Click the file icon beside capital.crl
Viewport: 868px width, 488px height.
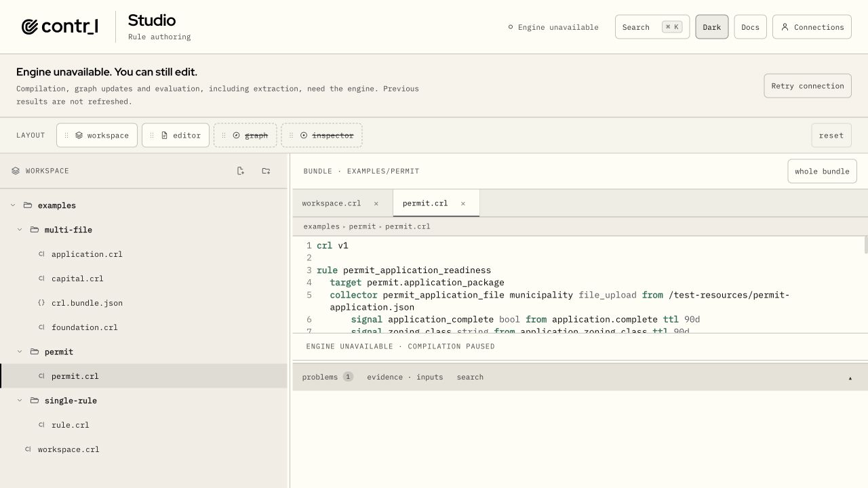(41, 279)
